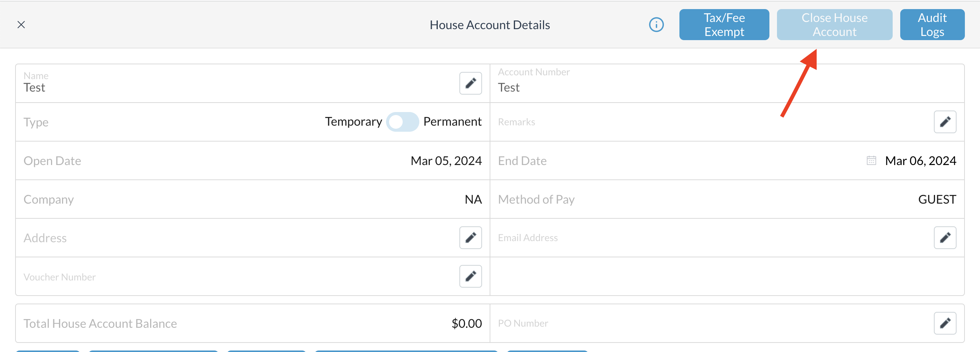The width and height of the screenshot is (980, 352).
Task: Select the Permanent type label
Action: click(x=452, y=121)
